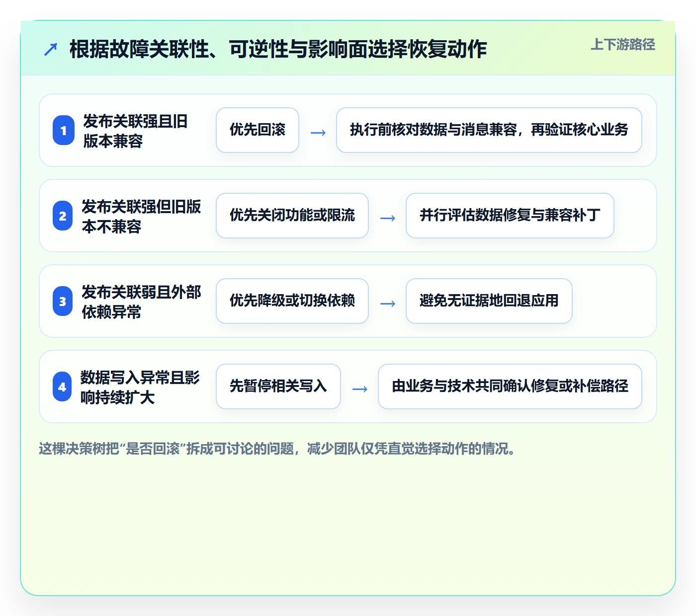The width and height of the screenshot is (696, 616).
Task: Click the number 4 badge
Action: click(x=62, y=386)
